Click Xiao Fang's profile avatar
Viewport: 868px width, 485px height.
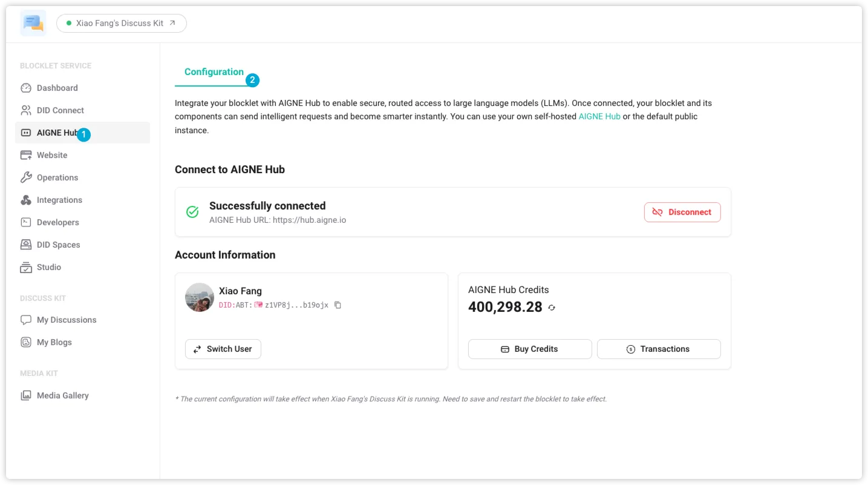point(200,297)
